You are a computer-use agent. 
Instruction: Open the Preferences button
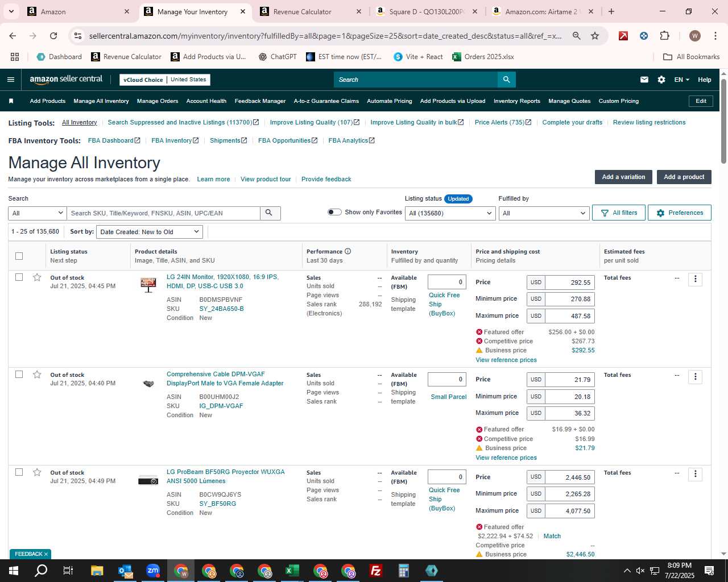680,213
